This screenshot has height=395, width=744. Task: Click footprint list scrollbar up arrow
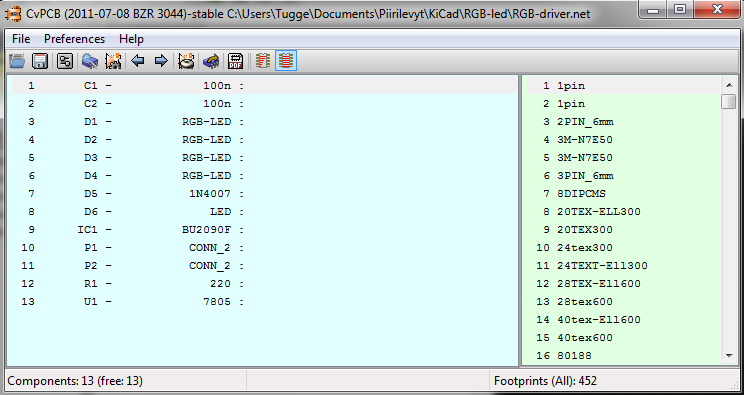point(729,85)
